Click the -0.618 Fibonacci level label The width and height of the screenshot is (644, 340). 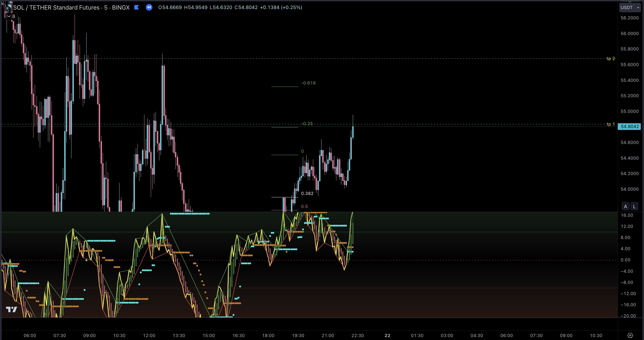[308, 83]
